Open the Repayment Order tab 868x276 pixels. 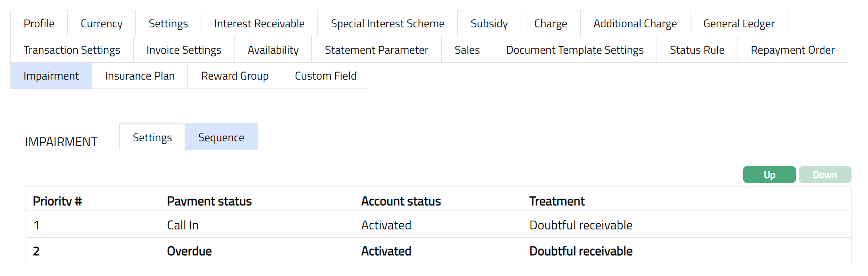coord(792,50)
